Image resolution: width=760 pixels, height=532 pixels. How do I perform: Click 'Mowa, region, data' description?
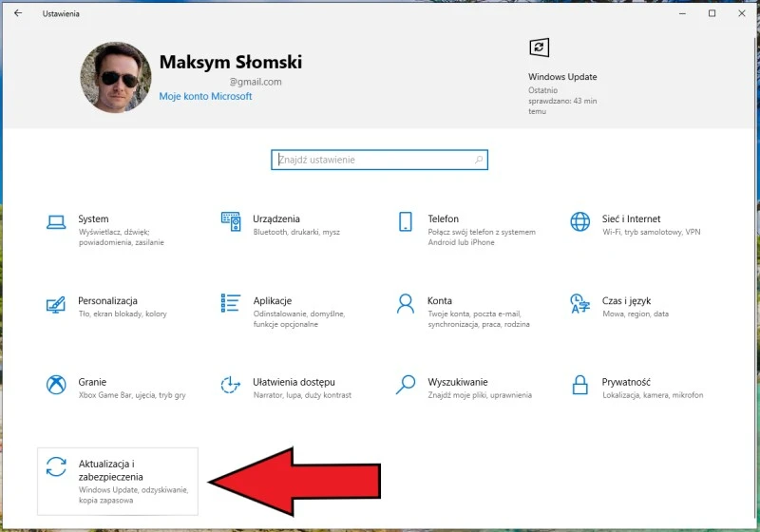click(x=636, y=313)
